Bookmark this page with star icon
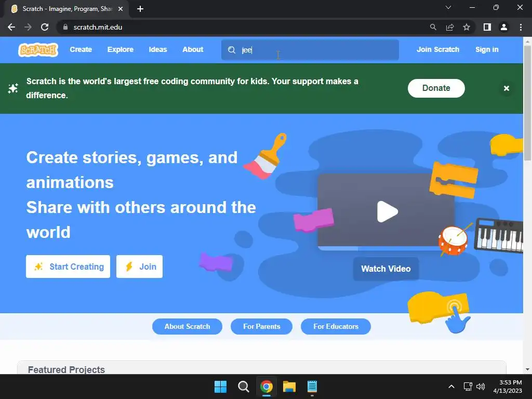This screenshot has height=399, width=532. [467, 27]
